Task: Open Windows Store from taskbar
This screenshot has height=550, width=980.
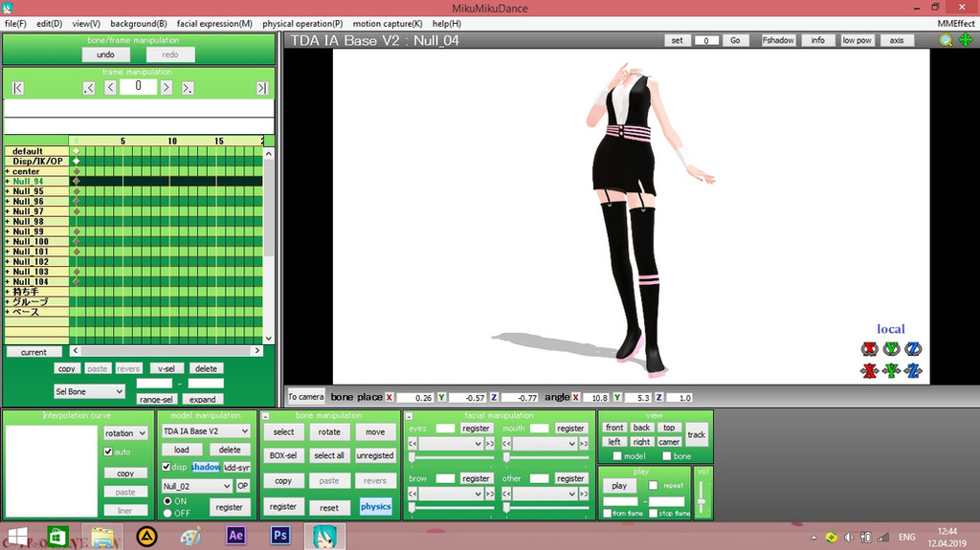Action: [x=57, y=537]
